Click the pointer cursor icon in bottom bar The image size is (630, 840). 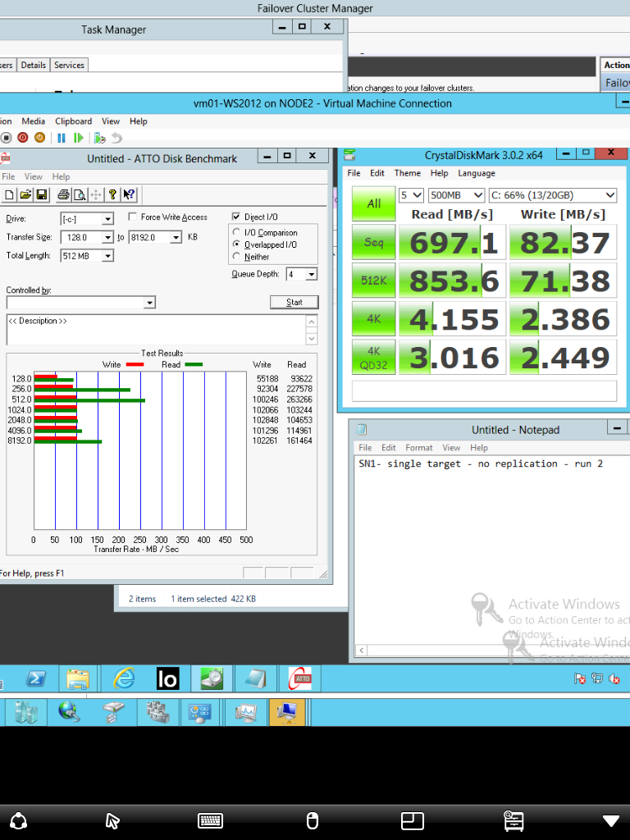coord(112,820)
